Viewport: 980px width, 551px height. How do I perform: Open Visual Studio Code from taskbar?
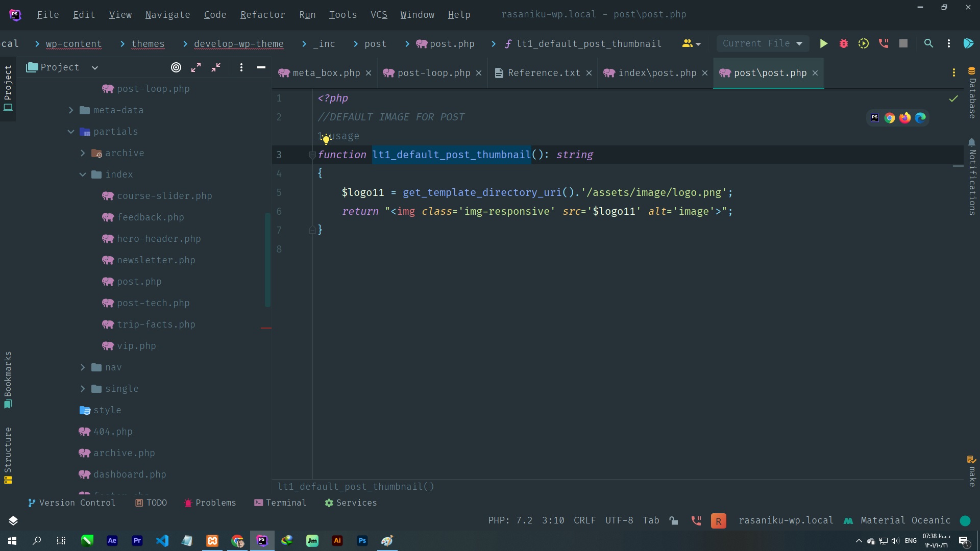pyautogui.click(x=162, y=541)
